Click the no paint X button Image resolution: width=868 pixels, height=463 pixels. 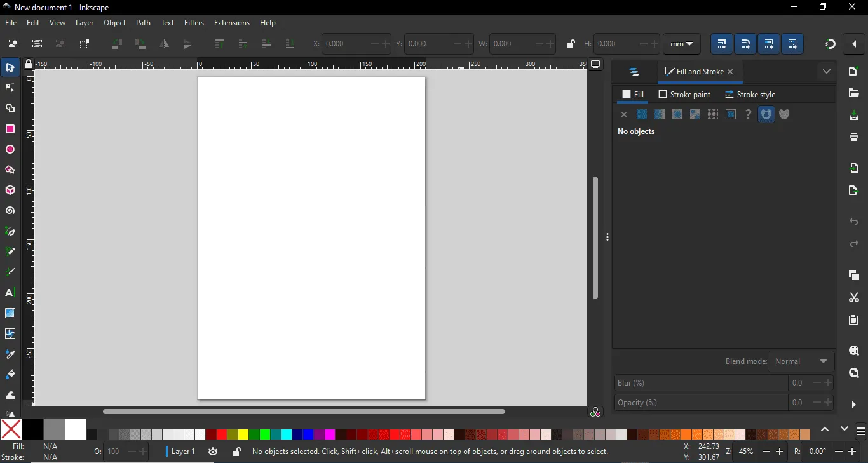click(x=624, y=115)
